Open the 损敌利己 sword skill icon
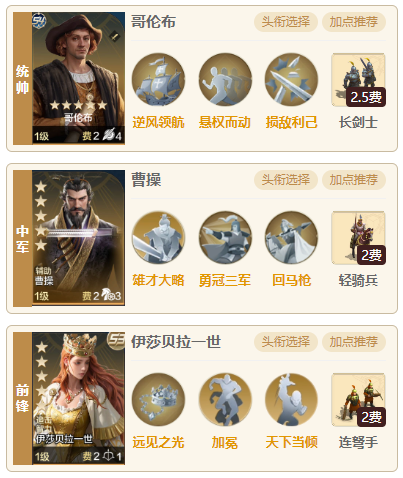The width and height of the screenshot is (403, 478). click(x=291, y=80)
